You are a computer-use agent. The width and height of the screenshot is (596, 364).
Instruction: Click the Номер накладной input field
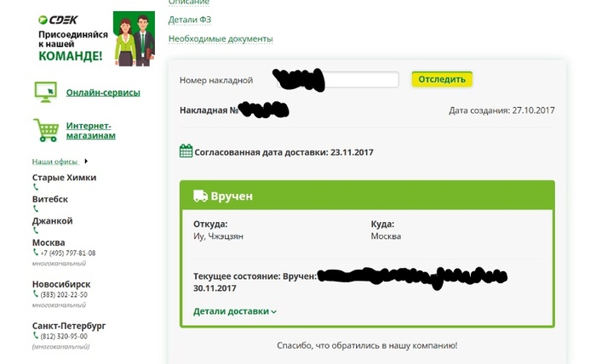[362, 80]
